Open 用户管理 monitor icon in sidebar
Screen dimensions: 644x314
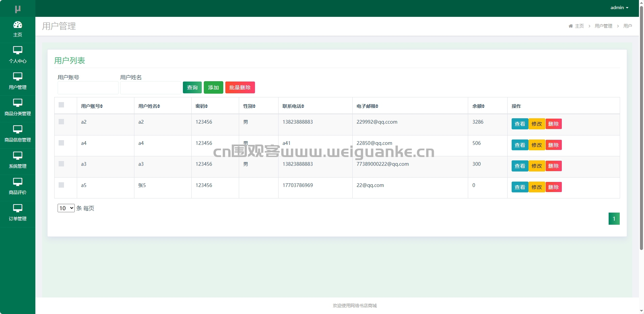click(x=18, y=76)
